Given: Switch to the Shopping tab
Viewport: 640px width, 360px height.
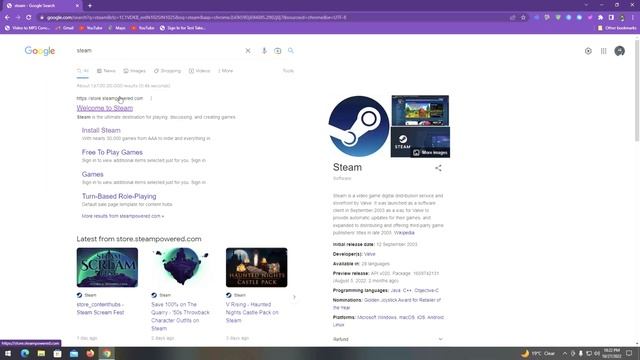Looking at the screenshot, I should [x=167, y=71].
